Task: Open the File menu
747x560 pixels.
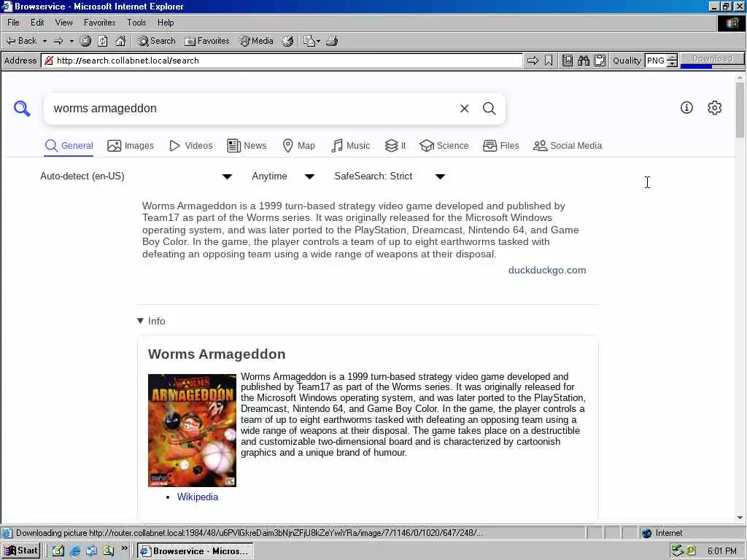Action: pos(13,23)
